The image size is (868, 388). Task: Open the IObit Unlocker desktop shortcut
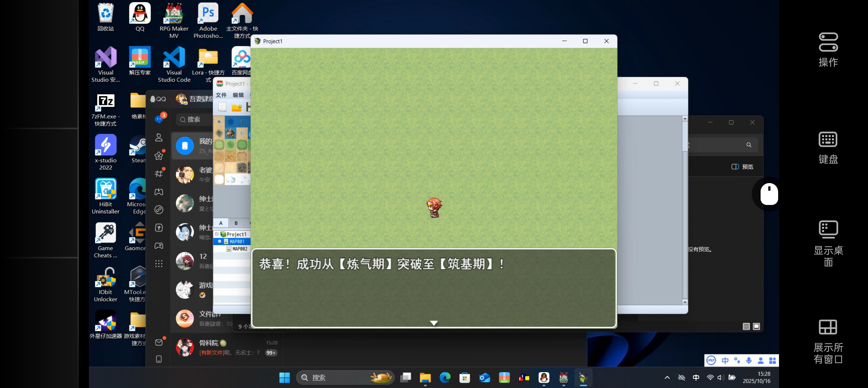point(106,284)
